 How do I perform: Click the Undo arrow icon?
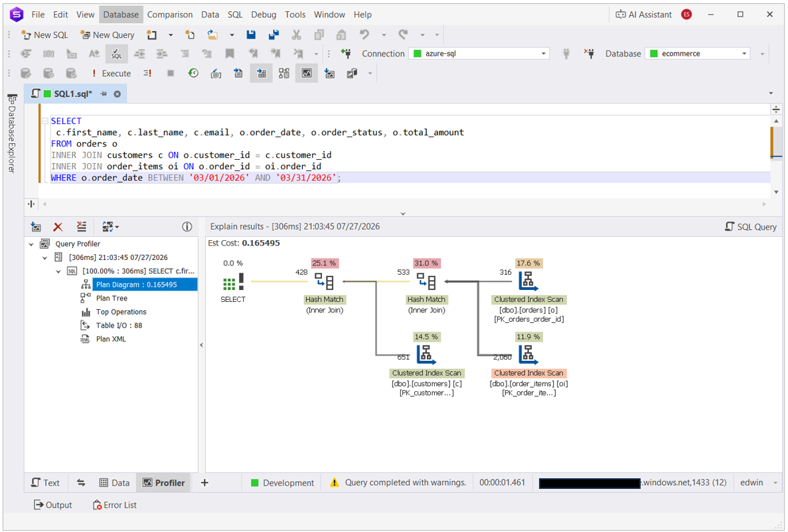(364, 34)
